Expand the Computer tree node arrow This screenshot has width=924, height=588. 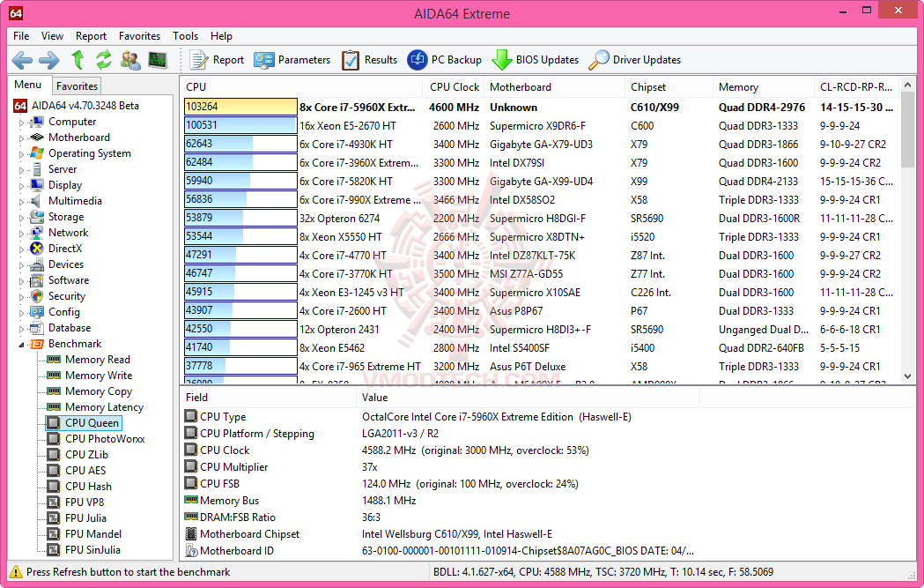pyautogui.click(x=21, y=122)
